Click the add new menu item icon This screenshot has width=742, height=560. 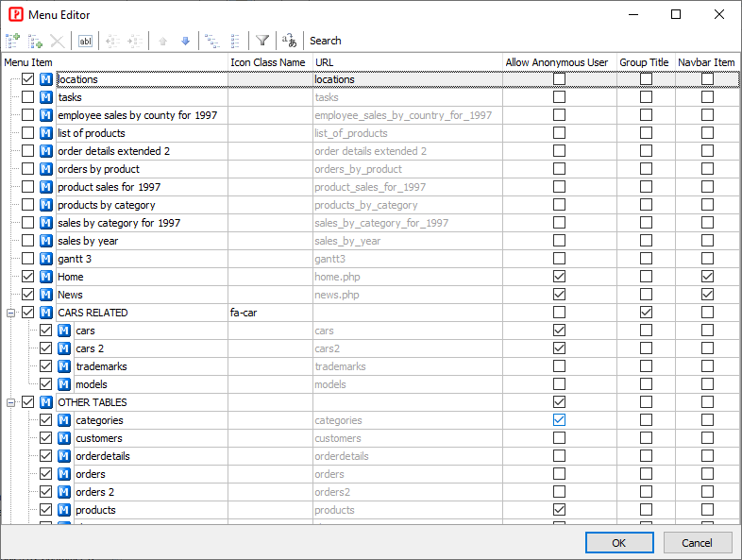click(x=12, y=41)
